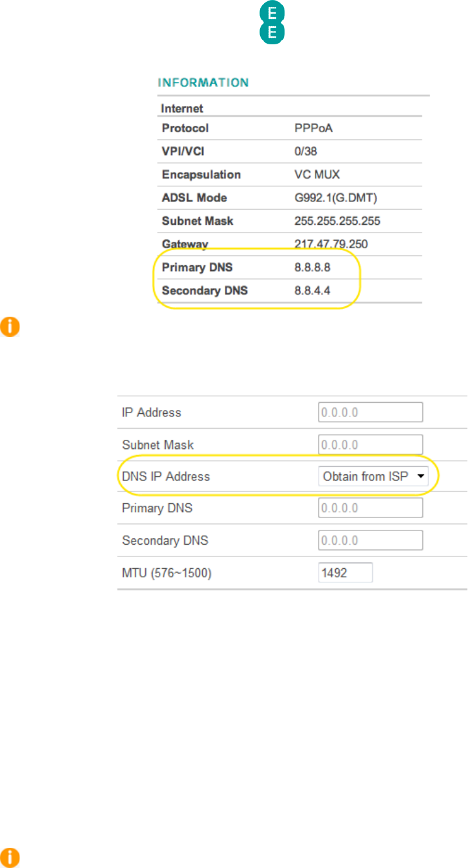
Task: Click into the Subnet Mask text box
Action: (371, 444)
